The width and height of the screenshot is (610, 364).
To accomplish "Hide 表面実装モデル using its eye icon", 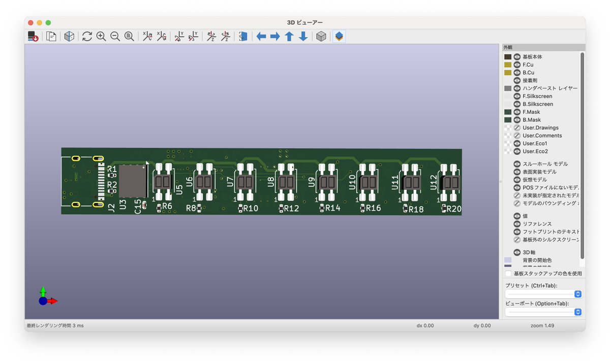I will 517,172.
